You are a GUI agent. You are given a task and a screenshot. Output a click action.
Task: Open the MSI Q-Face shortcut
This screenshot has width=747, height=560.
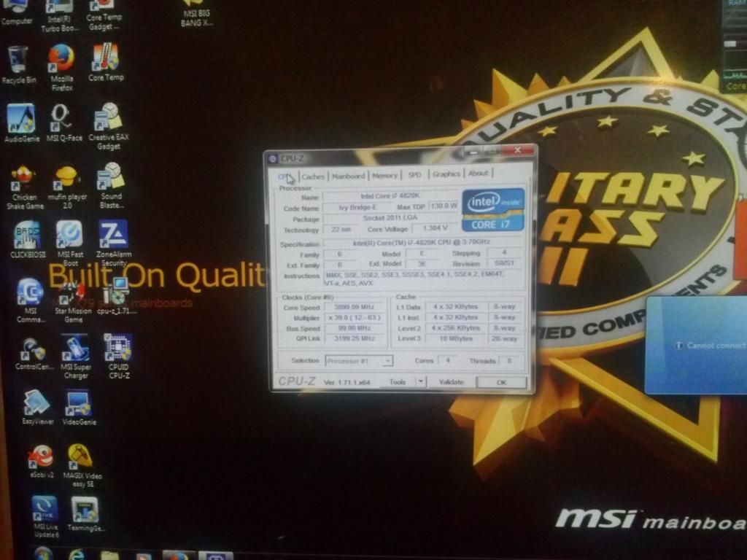pyautogui.click(x=64, y=123)
